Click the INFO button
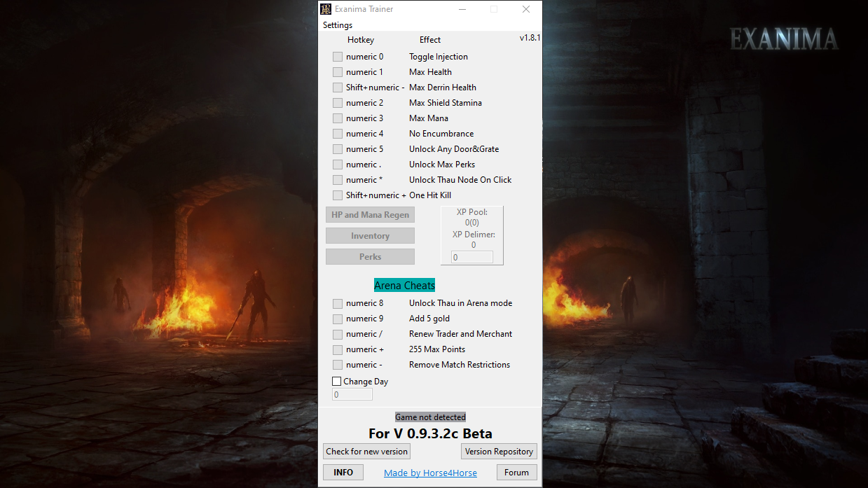The image size is (868, 488). [343, 472]
